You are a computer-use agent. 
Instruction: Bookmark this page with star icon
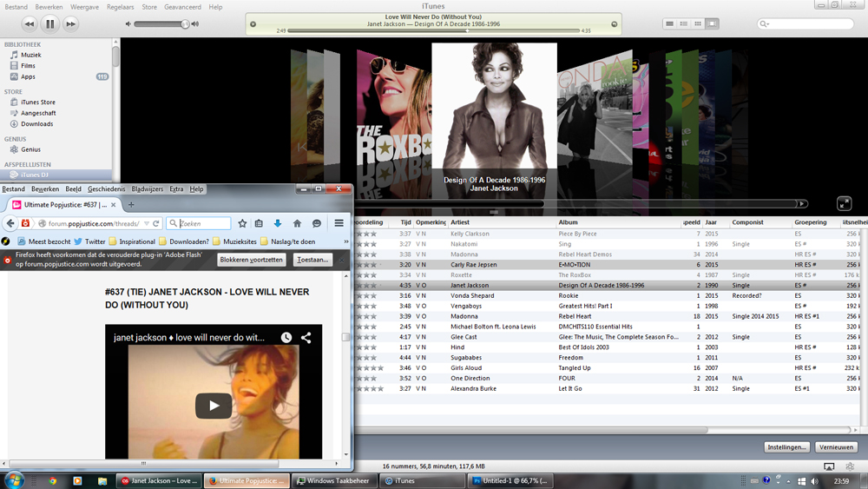[242, 223]
